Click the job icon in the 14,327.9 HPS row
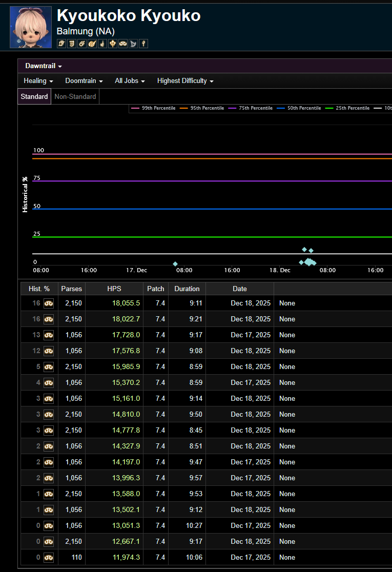 [x=49, y=446]
